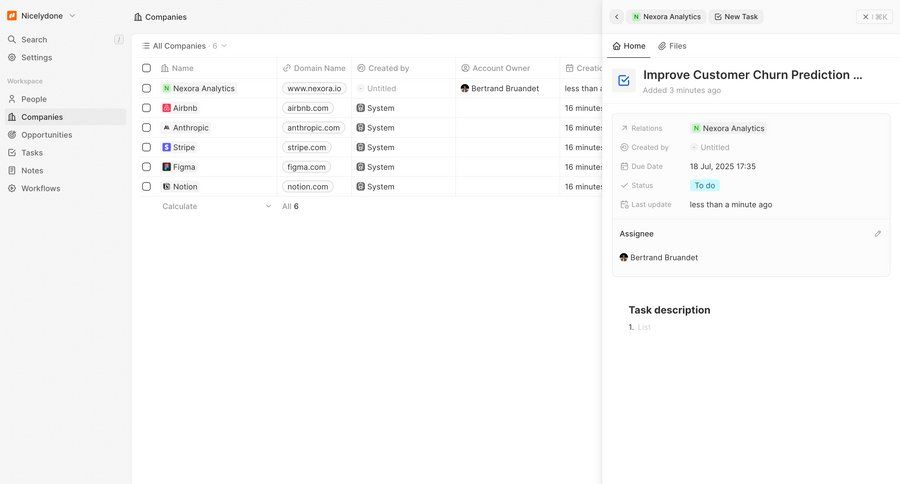Switch to the Files tab

click(x=672, y=46)
